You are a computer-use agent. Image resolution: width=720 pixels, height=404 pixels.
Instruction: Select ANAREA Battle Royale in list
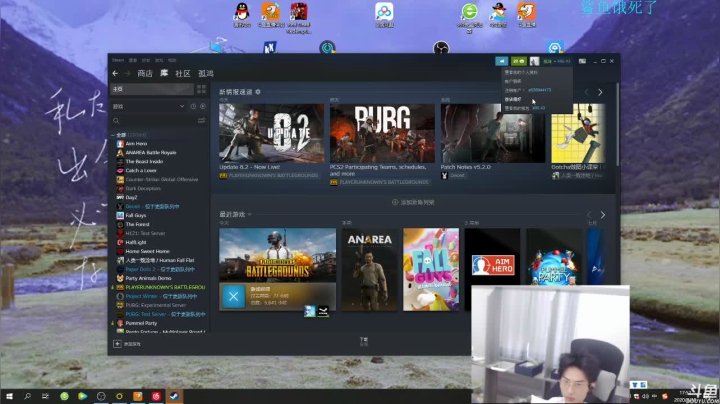(151, 152)
